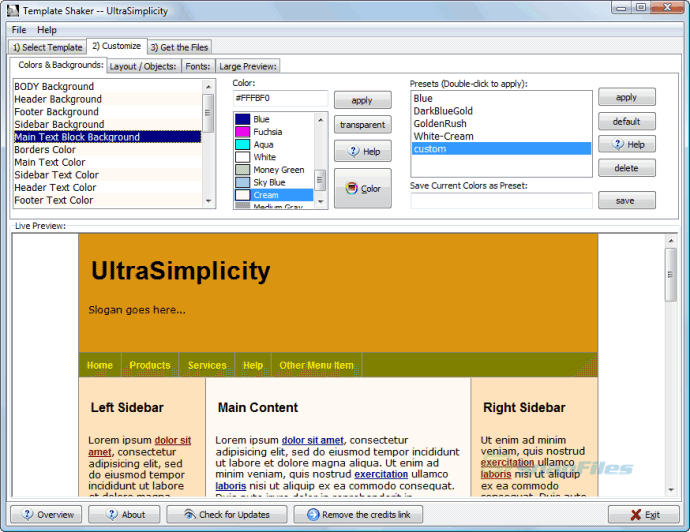Click Home in preview navigation
Screen dimensions: 690x532
click(x=100, y=365)
